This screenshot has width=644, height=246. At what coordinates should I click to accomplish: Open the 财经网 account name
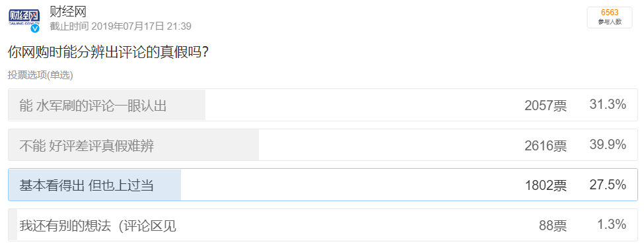[x=68, y=11]
